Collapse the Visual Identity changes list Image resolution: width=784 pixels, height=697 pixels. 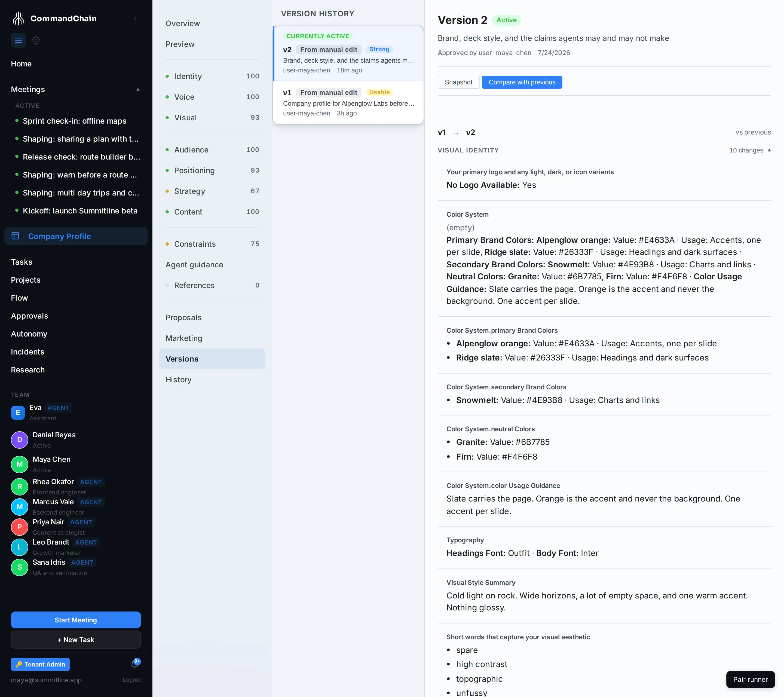(769, 150)
